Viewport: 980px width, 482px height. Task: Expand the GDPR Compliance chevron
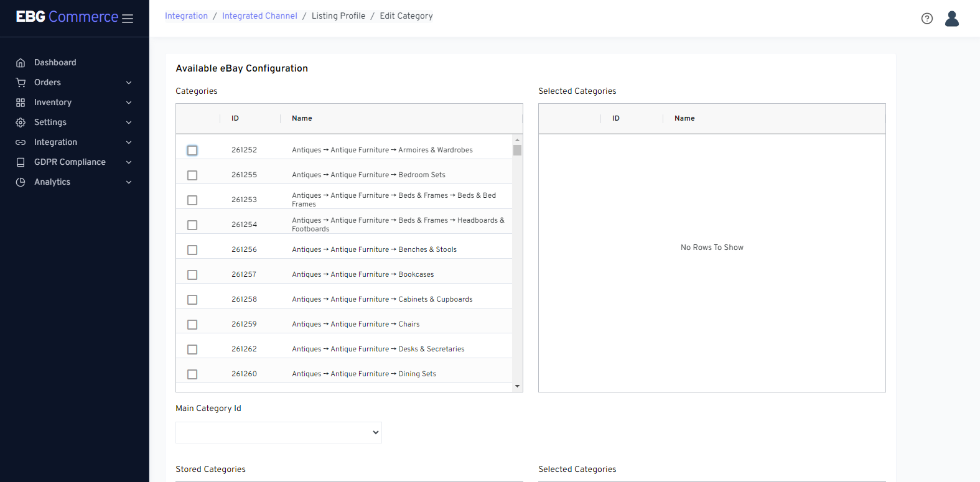[129, 162]
